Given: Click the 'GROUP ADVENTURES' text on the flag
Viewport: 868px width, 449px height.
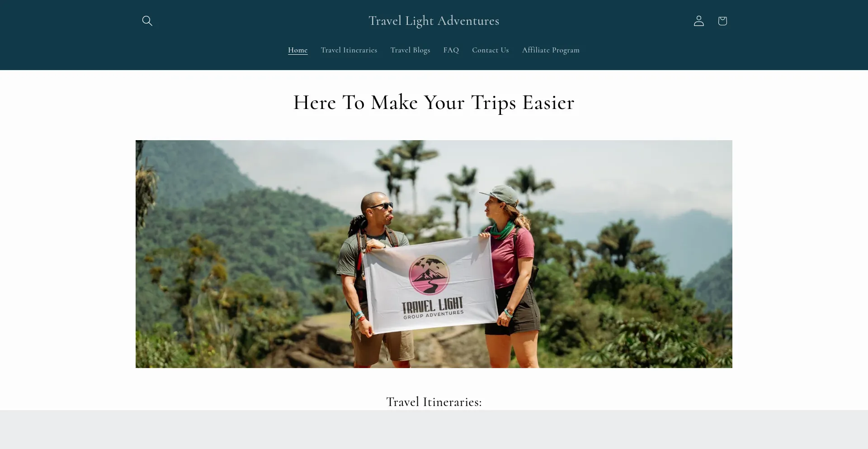Looking at the screenshot, I should (433, 314).
